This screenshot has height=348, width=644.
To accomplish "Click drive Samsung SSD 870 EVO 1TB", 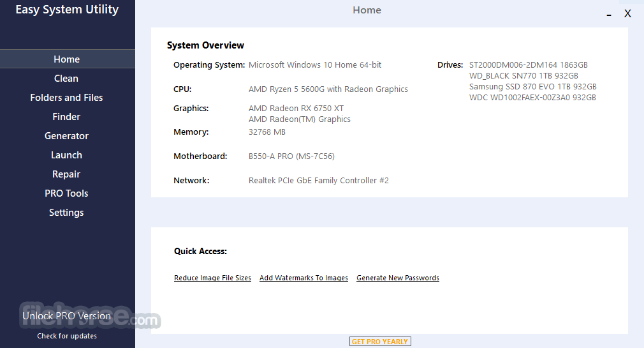I will (x=532, y=87).
